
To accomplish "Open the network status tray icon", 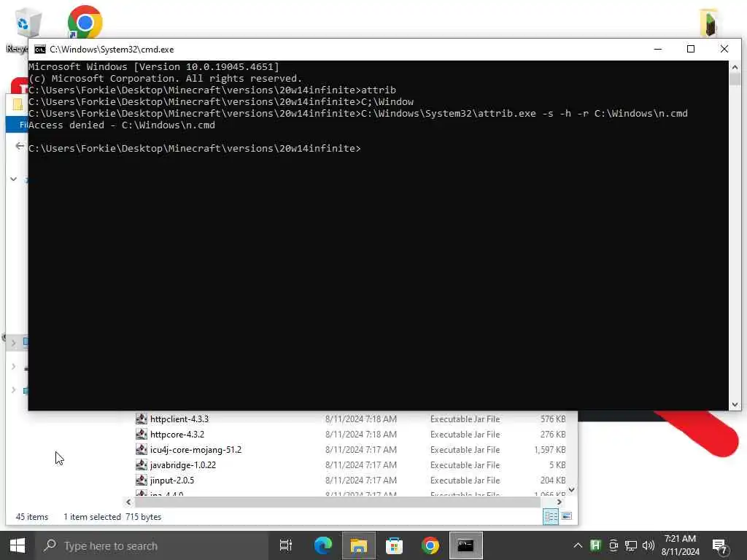I will [x=631, y=545].
